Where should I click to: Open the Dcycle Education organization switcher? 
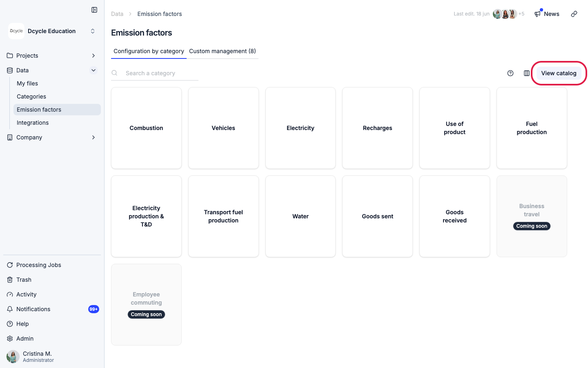[x=52, y=31]
